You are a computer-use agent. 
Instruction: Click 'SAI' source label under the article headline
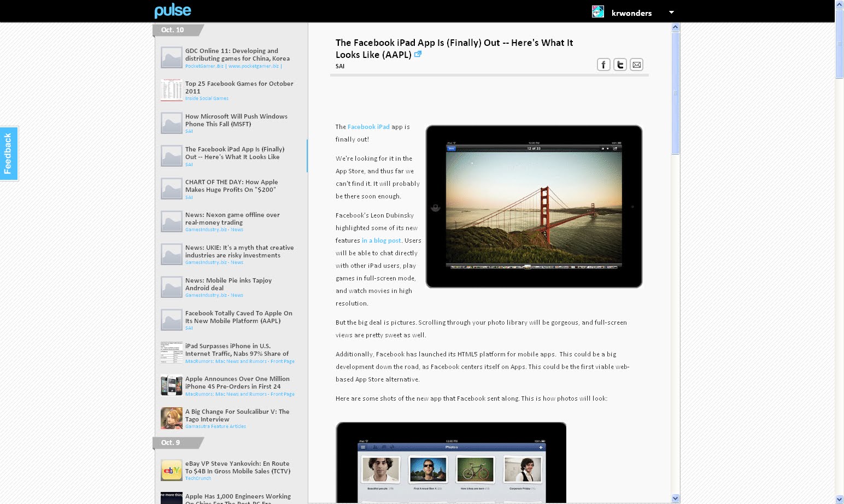point(340,66)
